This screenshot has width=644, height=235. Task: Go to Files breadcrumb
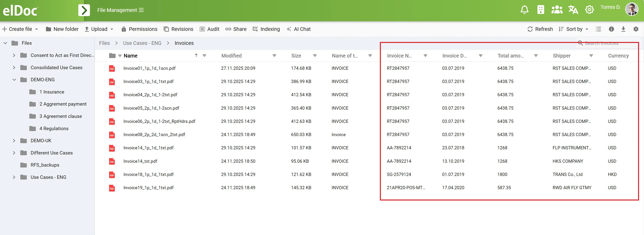tap(104, 43)
